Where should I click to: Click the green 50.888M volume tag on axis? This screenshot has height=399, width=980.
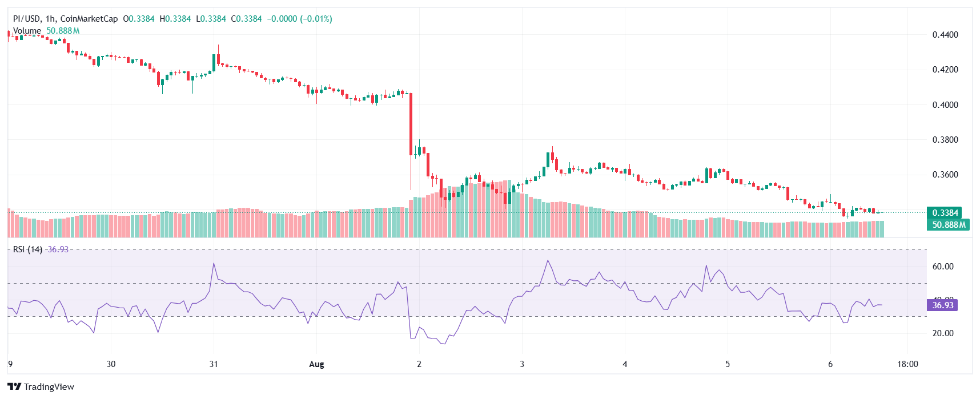(x=949, y=225)
